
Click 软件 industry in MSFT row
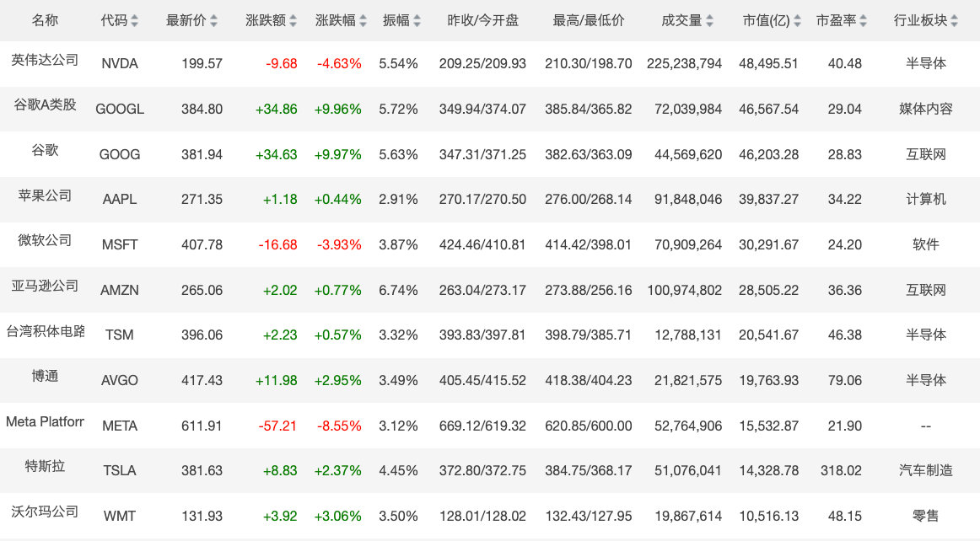[926, 245]
